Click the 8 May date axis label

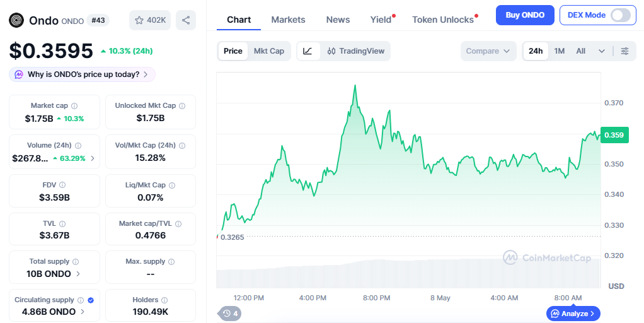[x=440, y=298]
